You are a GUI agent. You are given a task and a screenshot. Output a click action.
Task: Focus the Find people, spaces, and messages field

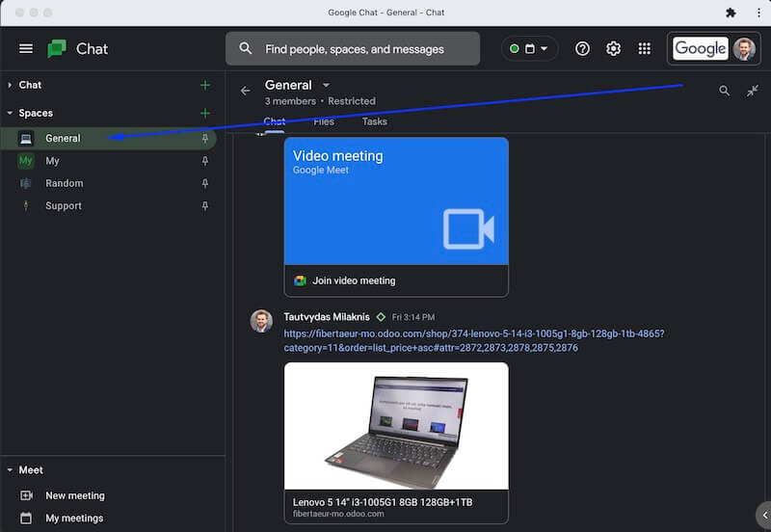coord(353,49)
